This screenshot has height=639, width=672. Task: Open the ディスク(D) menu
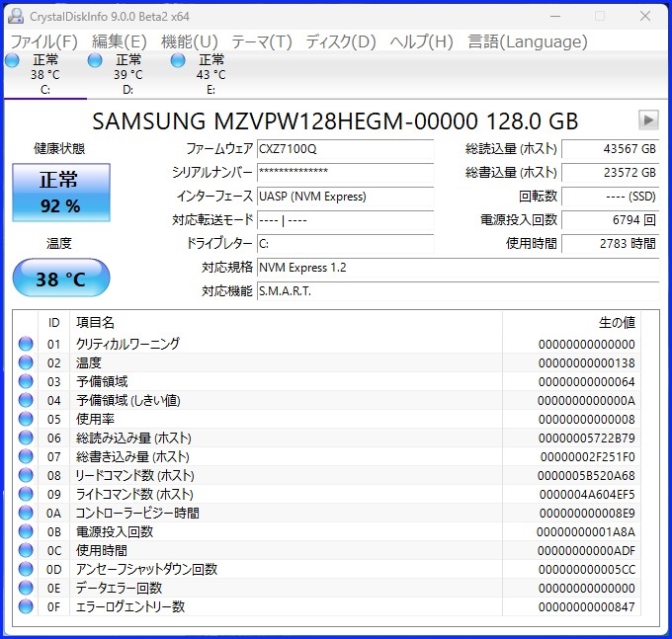pyautogui.click(x=341, y=41)
